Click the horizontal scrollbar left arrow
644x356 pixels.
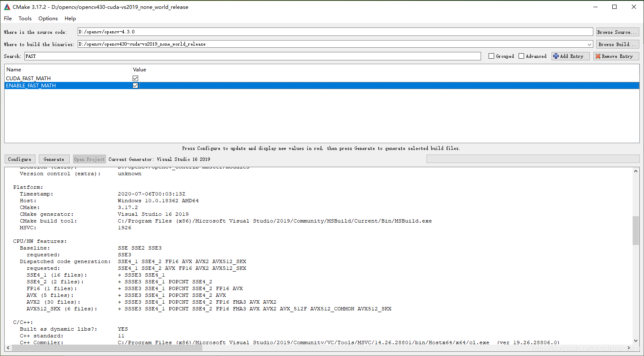tap(8, 348)
